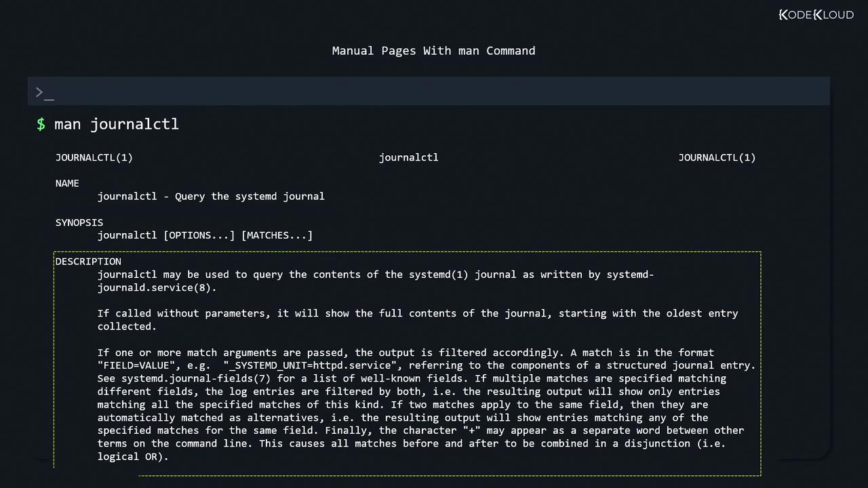
Task: Click the green dollar sign prompt
Action: click(41, 124)
